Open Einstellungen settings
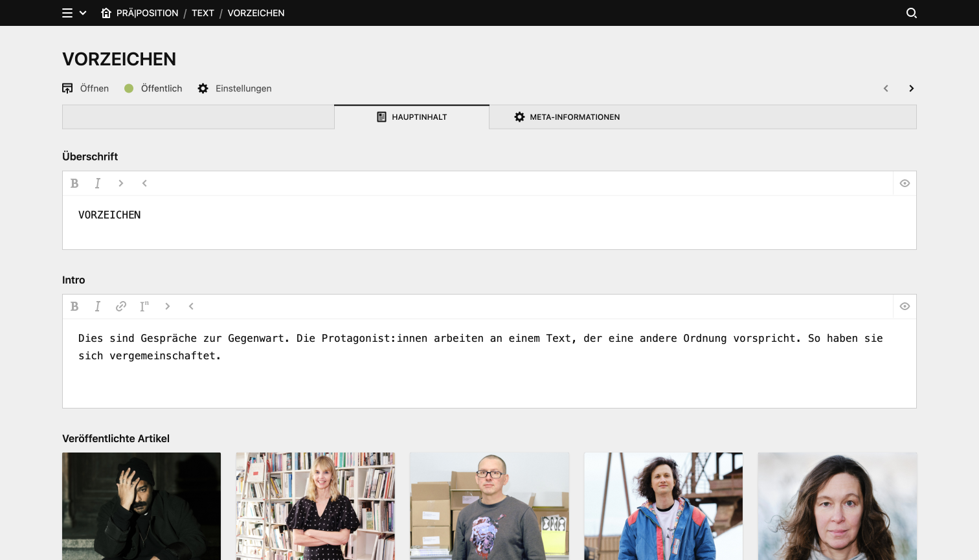This screenshot has height=560, width=979. [234, 89]
